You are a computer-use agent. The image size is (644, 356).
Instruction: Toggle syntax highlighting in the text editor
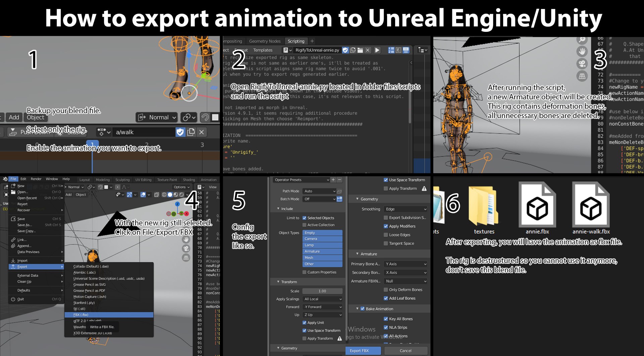406,50
